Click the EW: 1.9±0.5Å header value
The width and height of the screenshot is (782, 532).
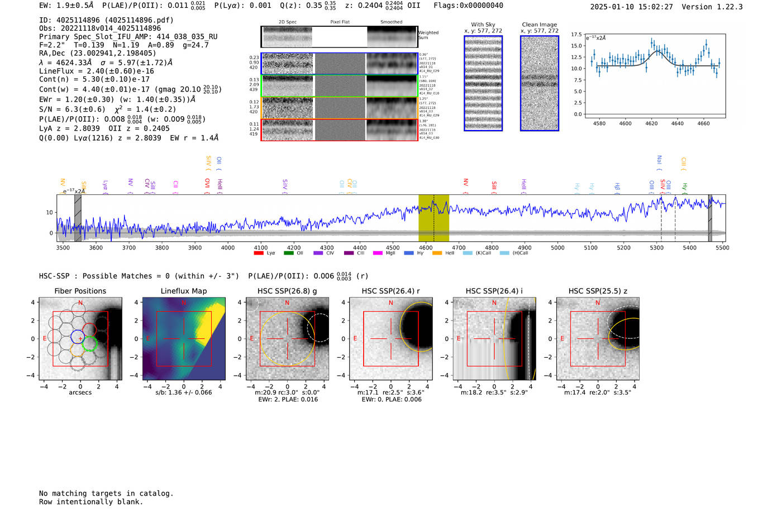[66, 6]
